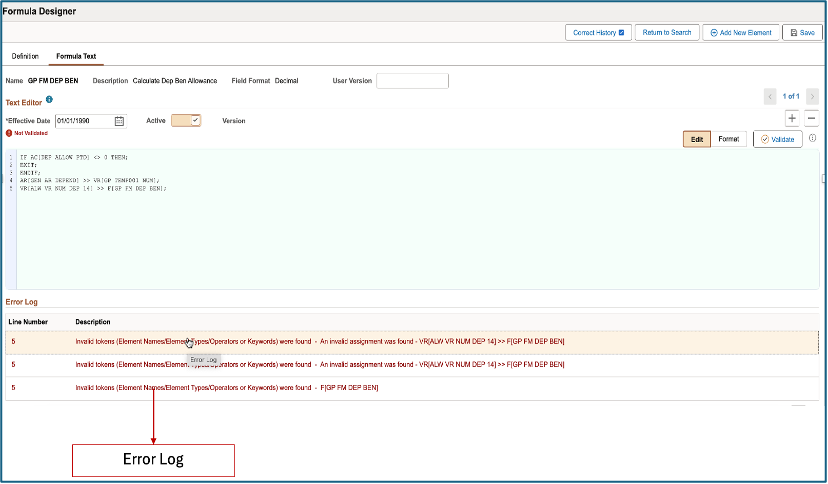828x484 pixels.
Task: Validate the formula text
Action: 777,139
